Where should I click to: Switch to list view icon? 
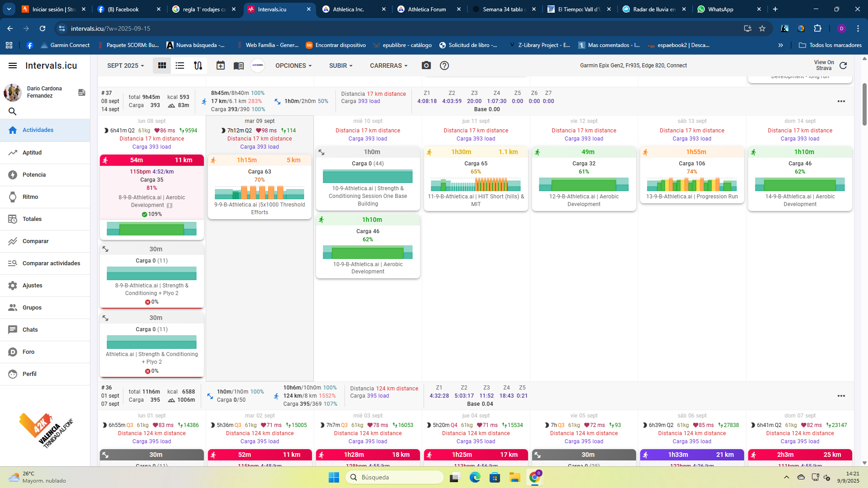180,66
